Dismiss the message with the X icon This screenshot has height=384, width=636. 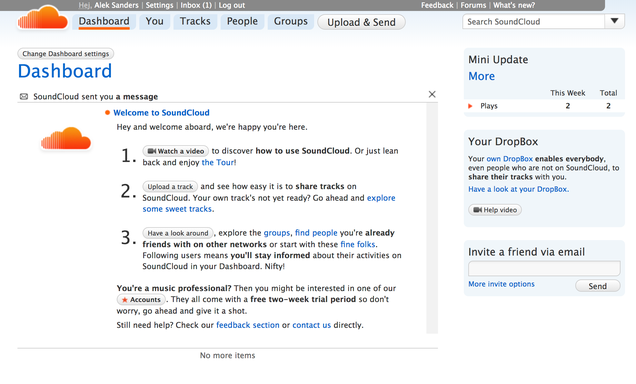point(432,94)
